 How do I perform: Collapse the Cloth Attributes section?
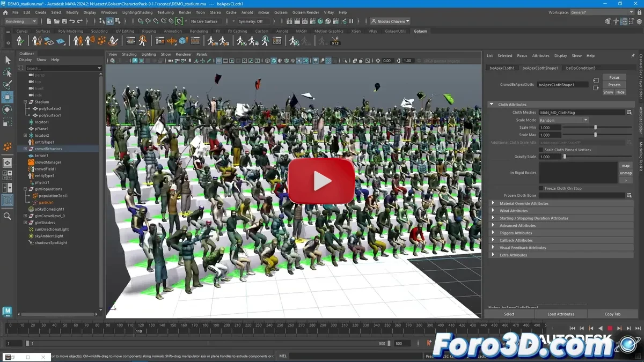492,105
